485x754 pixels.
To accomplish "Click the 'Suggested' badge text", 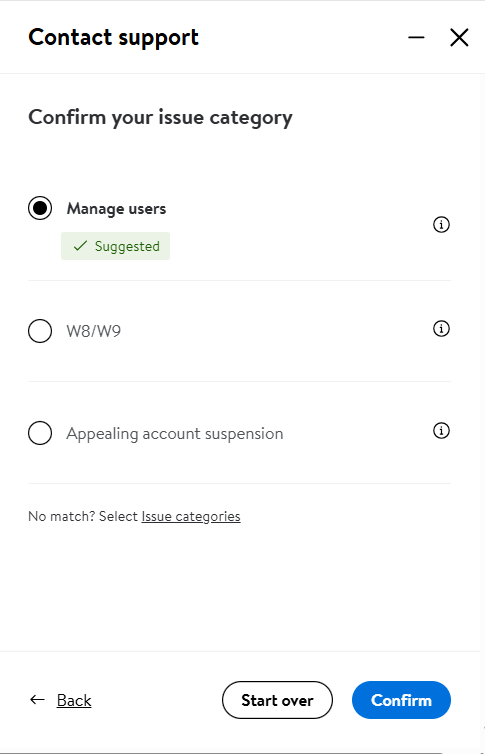I will coord(127,246).
